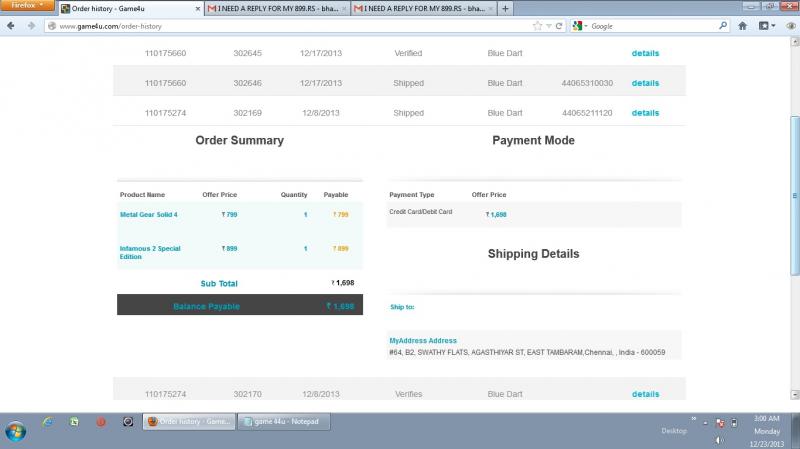Open details for order 302169
Screen dimensions: 800x449
645,113
